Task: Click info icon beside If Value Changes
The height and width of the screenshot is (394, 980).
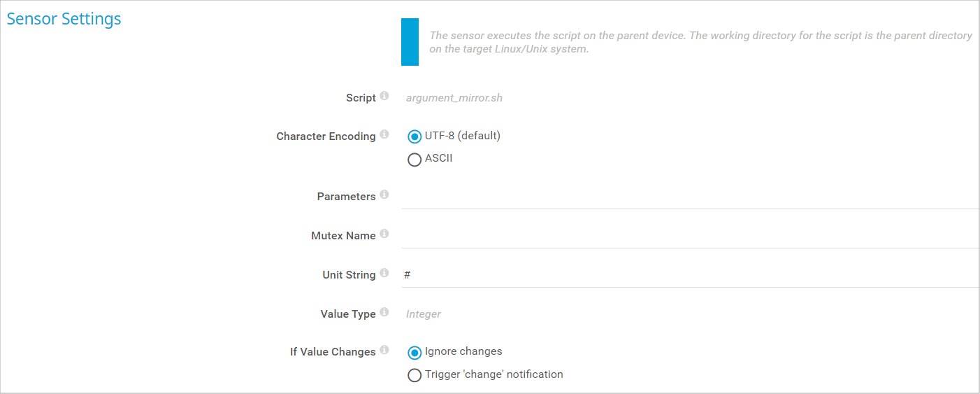Action: tap(384, 351)
